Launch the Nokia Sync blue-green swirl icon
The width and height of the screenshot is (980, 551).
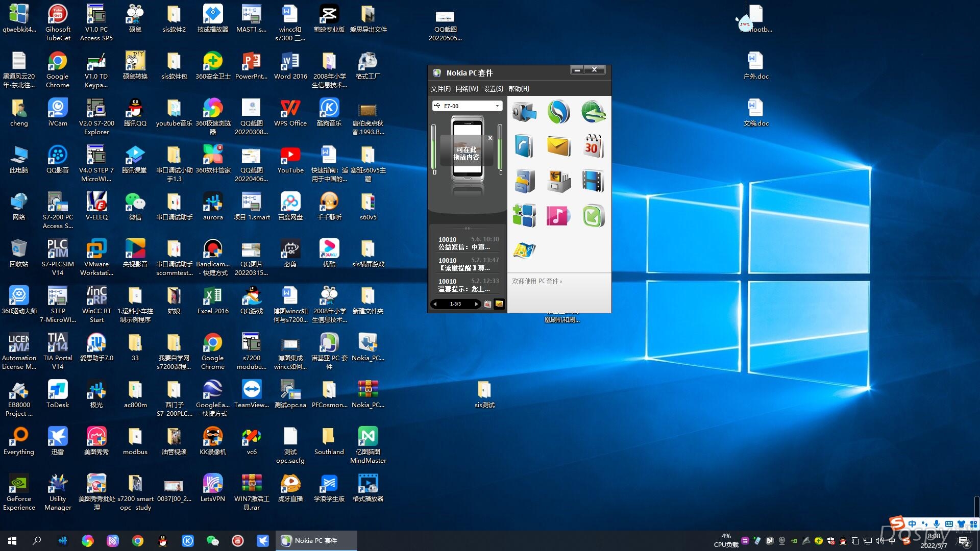tap(558, 112)
